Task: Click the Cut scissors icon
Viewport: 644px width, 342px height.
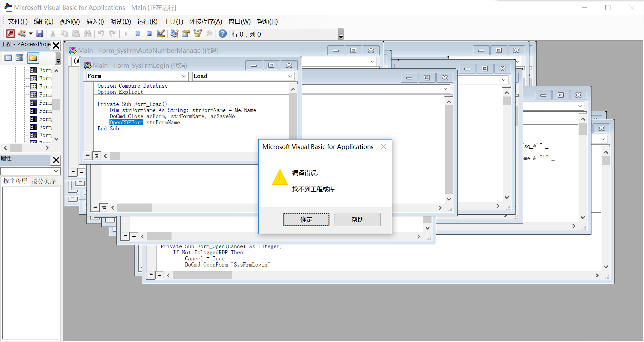Action: (53, 34)
